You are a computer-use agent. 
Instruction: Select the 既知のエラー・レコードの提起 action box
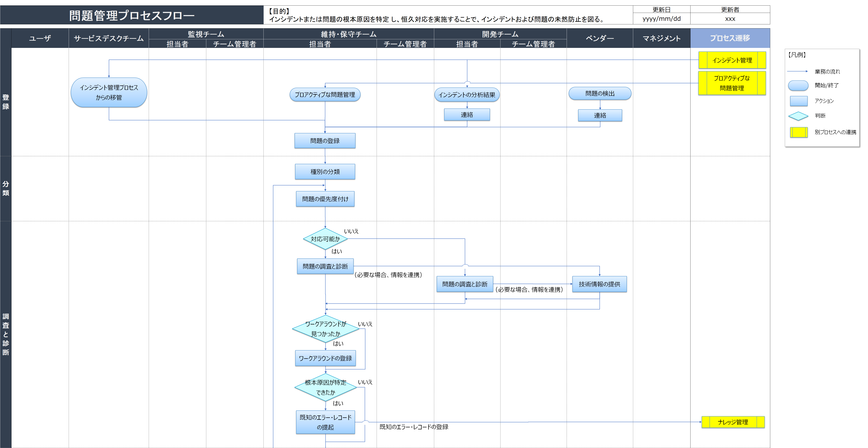[x=325, y=422]
